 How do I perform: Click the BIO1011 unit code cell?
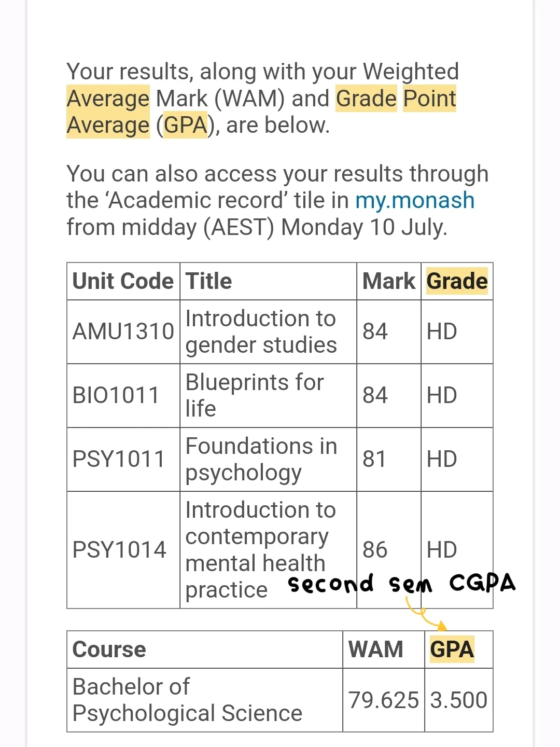click(x=123, y=395)
